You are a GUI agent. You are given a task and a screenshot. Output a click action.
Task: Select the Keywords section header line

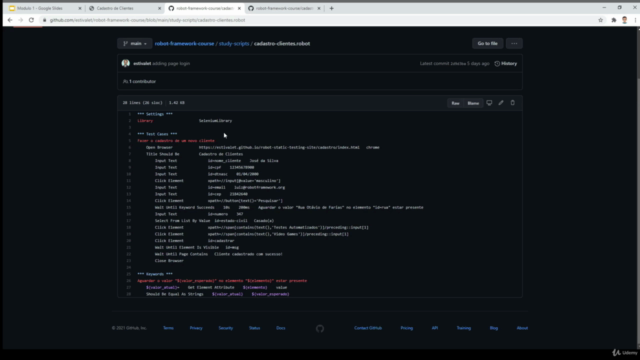(x=155, y=274)
